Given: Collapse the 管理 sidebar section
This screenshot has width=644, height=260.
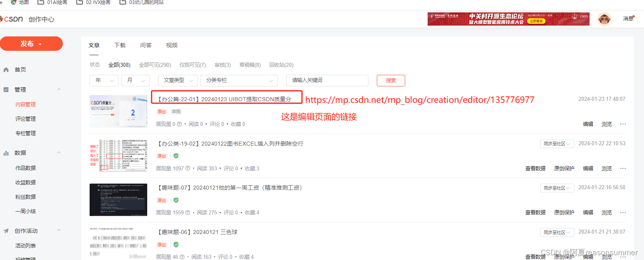Looking at the screenshot, I should [59, 90].
